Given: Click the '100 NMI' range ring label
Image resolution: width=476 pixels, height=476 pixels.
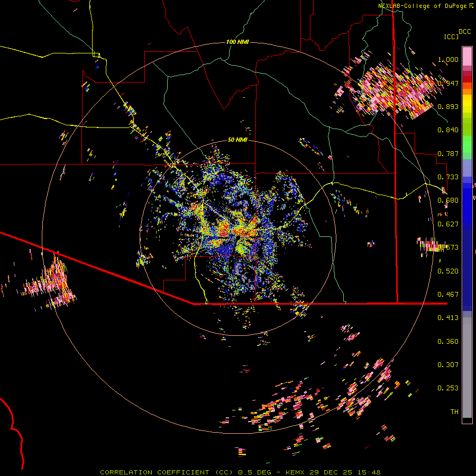Looking at the screenshot, I should pos(237,42).
